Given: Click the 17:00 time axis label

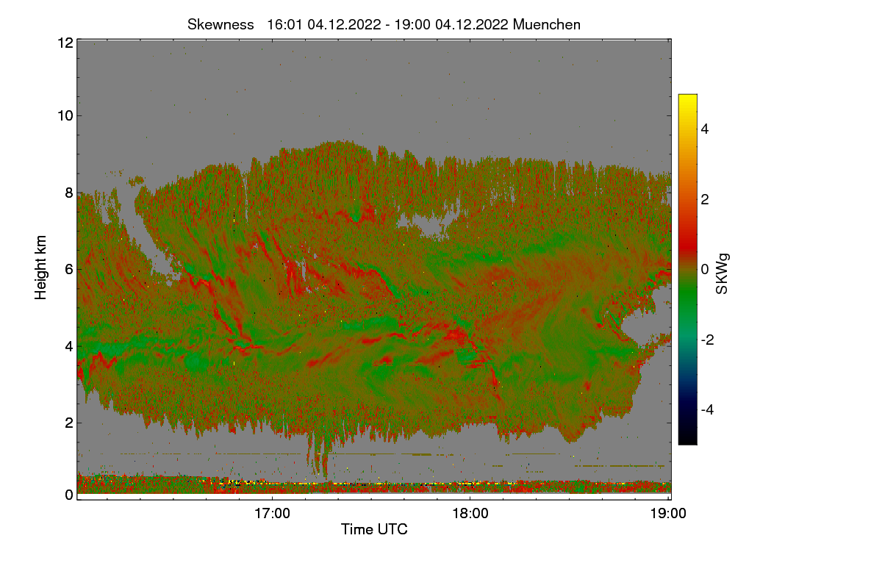Looking at the screenshot, I should pyautogui.click(x=272, y=514).
